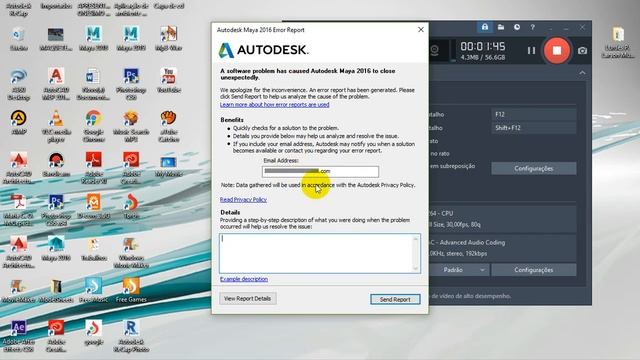This screenshot has width=640, height=360.
Task: Open Configurações next to overlay option
Action: point(534,169)
